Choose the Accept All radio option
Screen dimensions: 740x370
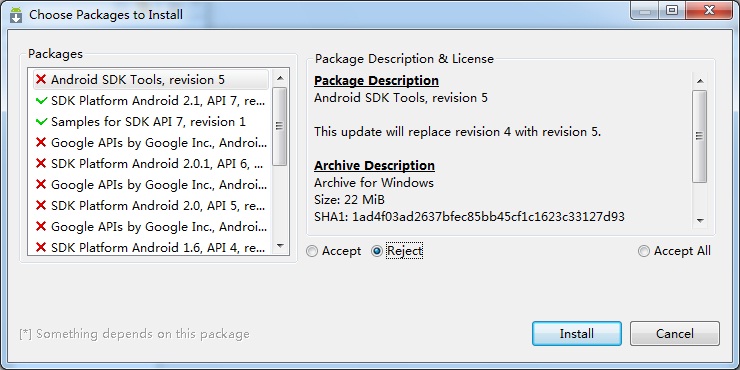click(644, 251)
